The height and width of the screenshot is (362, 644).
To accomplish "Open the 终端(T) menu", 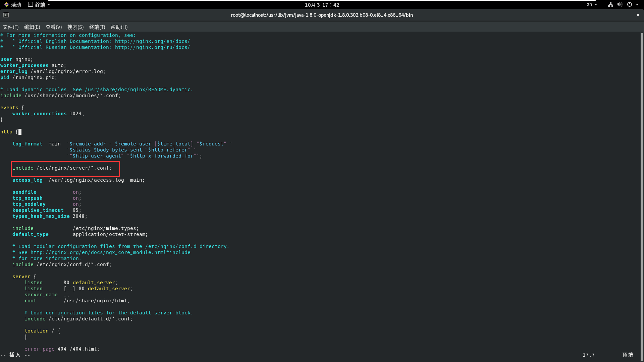I will click(97, 27).
